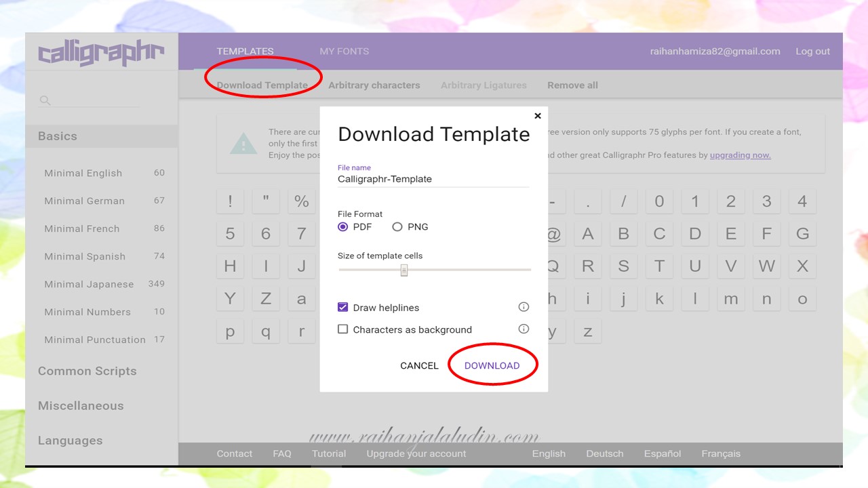Select the capital H glyph tile

coord(231,266)
